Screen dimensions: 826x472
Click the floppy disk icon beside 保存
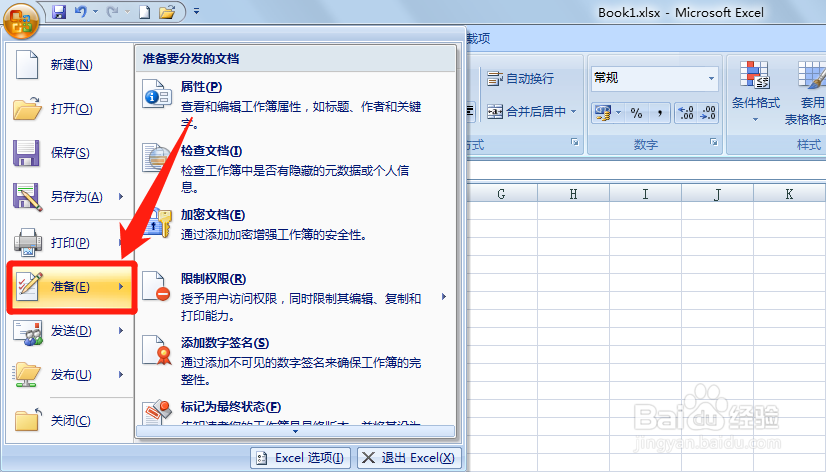pyautogui.click(x=26, y=152)
